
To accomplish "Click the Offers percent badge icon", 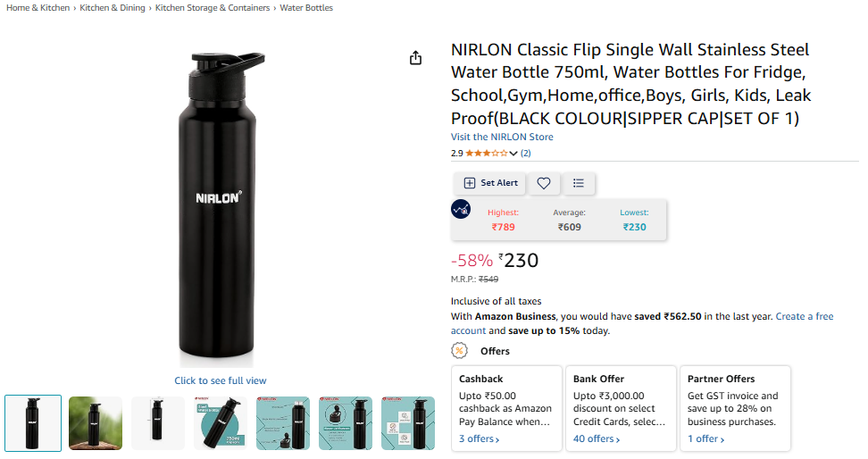I will point(459,351).
